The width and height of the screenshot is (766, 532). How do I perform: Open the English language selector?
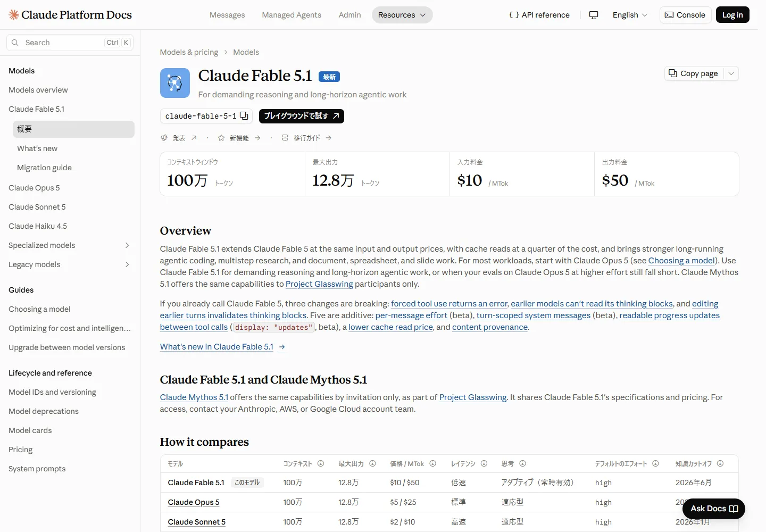click(630, 15)
